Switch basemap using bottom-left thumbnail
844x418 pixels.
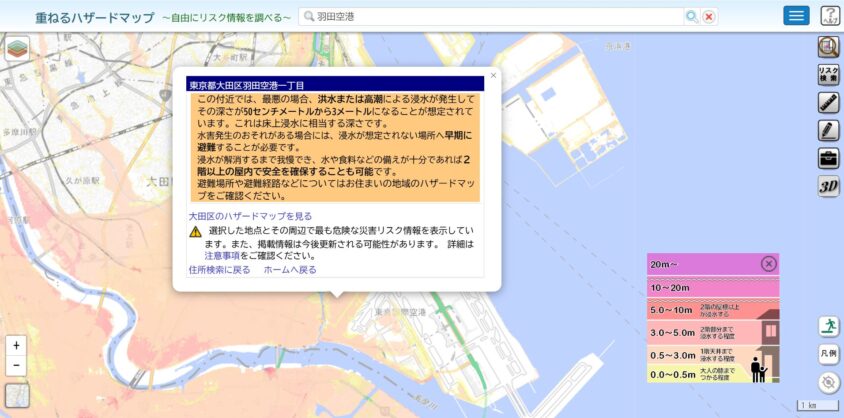click(17, 396)
